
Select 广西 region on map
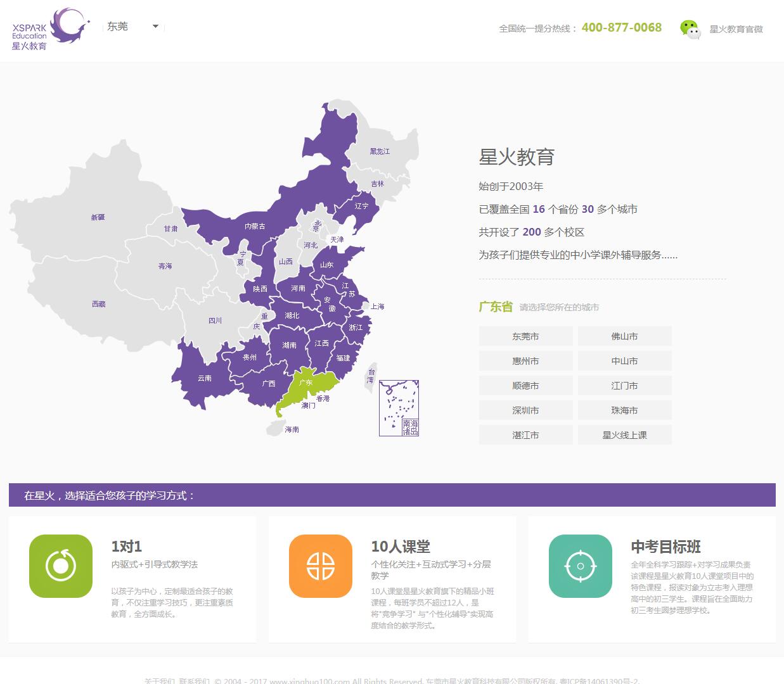(x=268, y=383)
